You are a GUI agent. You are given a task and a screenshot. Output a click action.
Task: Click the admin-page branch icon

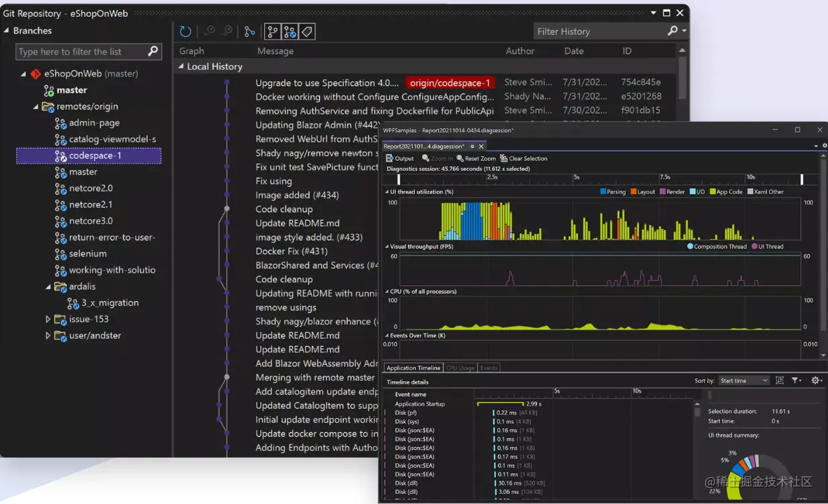pos(60,123)
